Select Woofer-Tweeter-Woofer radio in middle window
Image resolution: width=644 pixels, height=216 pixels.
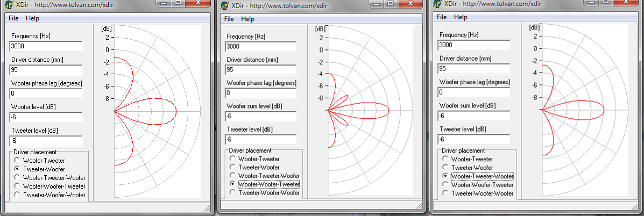[232, 175]
